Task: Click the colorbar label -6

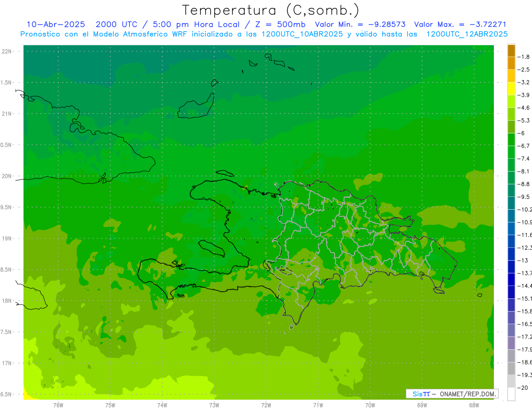Action: pos(522,133)
